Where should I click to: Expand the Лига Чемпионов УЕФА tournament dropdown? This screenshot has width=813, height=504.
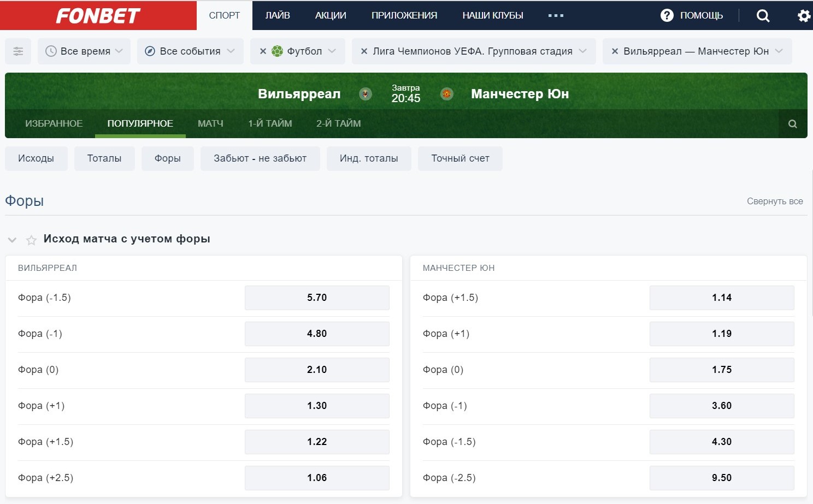[x=582, y=51]
